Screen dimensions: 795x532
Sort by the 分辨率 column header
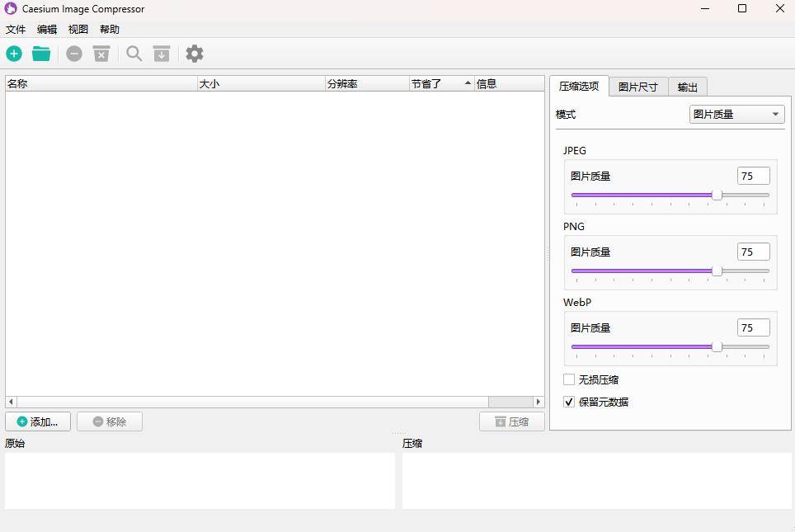click(x=367, y=83)
